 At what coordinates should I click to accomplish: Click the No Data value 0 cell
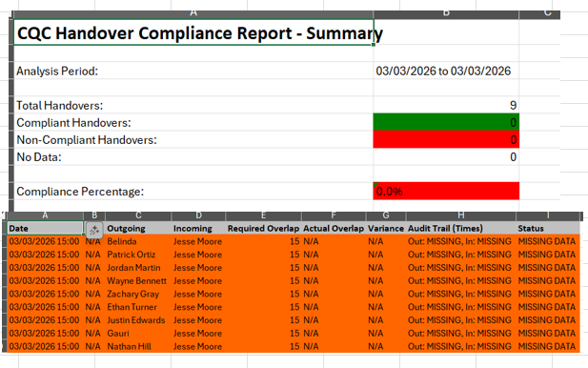tap(446, 156)
